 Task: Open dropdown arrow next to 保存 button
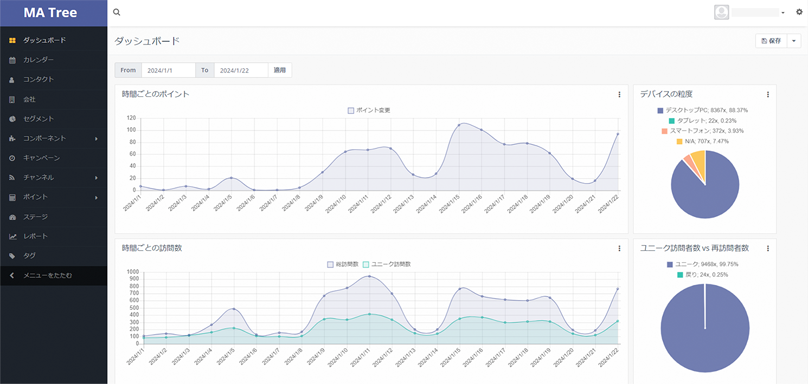(x=794, y=41)
